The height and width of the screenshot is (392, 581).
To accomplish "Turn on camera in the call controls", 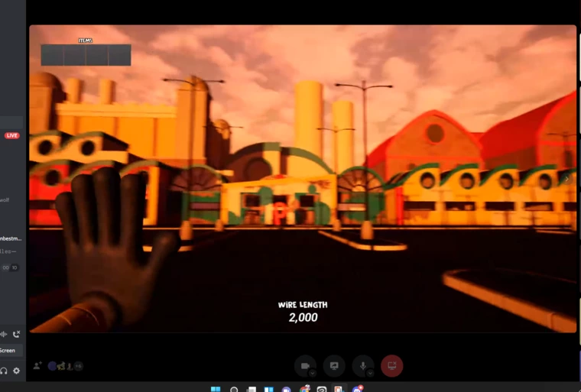I will coord(305,366).
